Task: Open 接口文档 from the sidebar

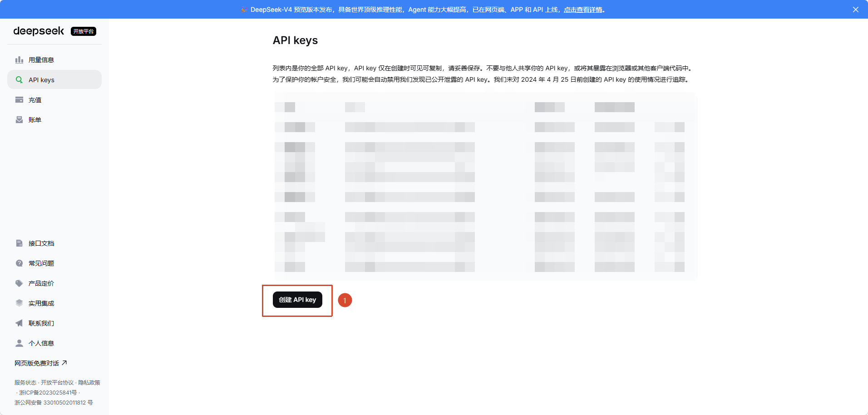Action: click(x=54, y=243)
